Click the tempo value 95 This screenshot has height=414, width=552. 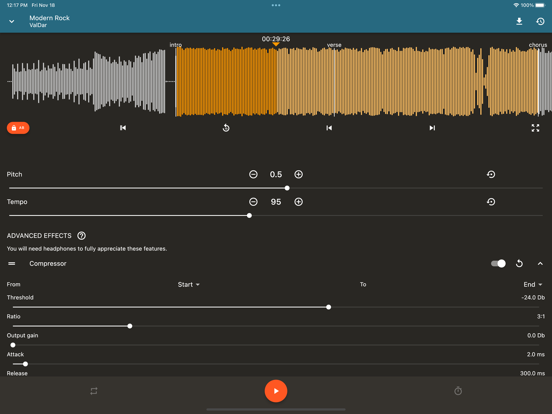pos(276,202)
